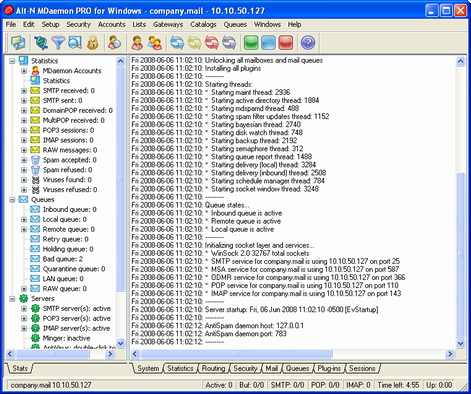Open the File menu
471x394 pixels.
pos(11,24)
